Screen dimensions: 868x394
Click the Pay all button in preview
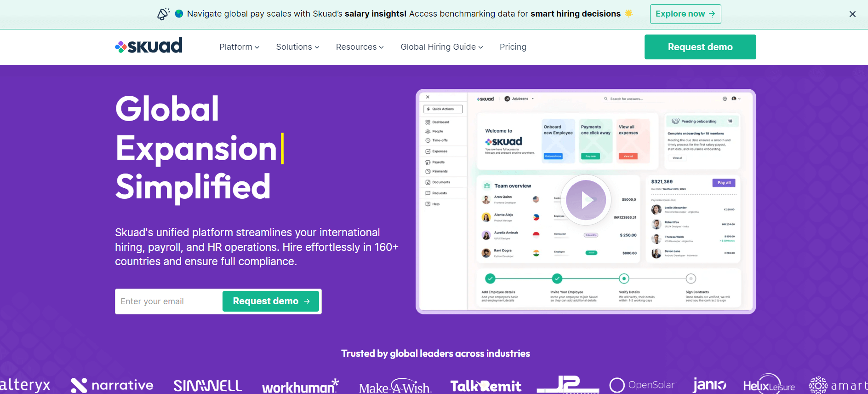tap(724, 183)
